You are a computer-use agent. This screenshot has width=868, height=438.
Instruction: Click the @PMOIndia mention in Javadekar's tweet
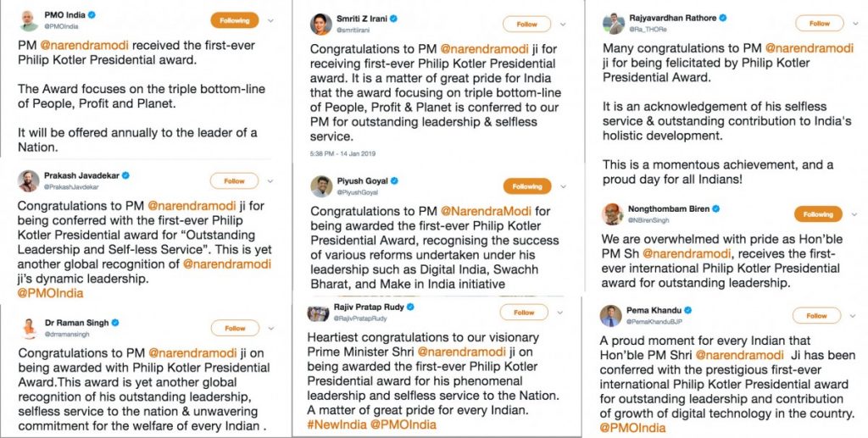tap(51, 293)
